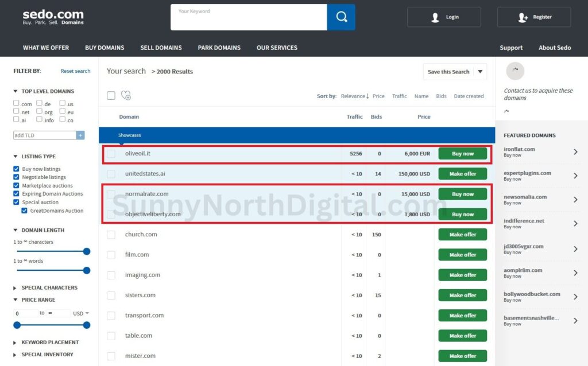
Task: Click the arrow beside expertplugins.com
Action: tap(575, 176)
